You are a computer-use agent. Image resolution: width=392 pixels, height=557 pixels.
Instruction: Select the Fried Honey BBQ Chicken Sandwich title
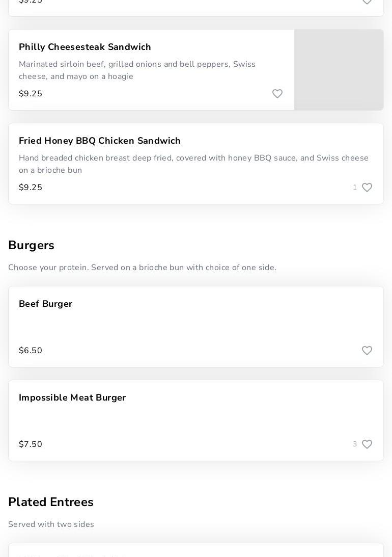(100, 141)
